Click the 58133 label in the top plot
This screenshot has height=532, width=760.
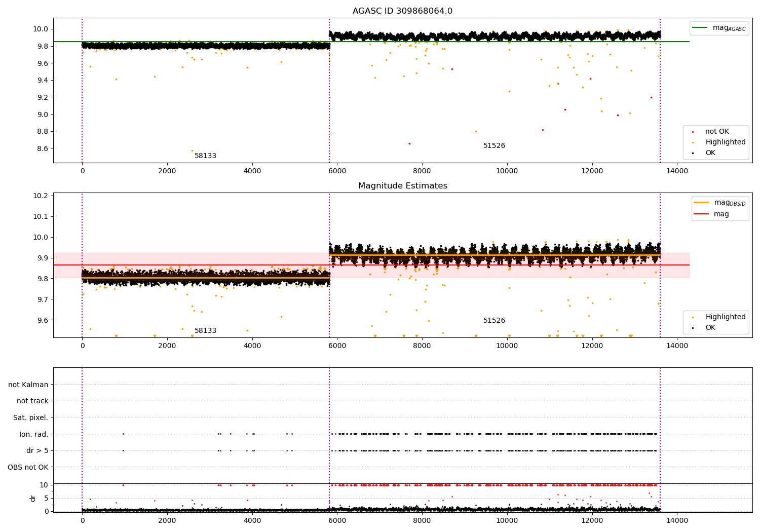pyautogui.click(x=205, y=156)
